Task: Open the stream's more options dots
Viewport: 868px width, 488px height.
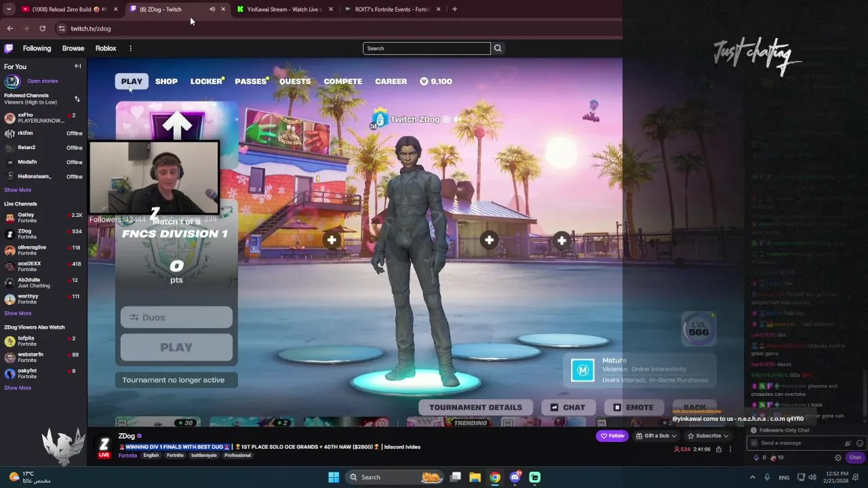Action: click(x=730, y=449)
